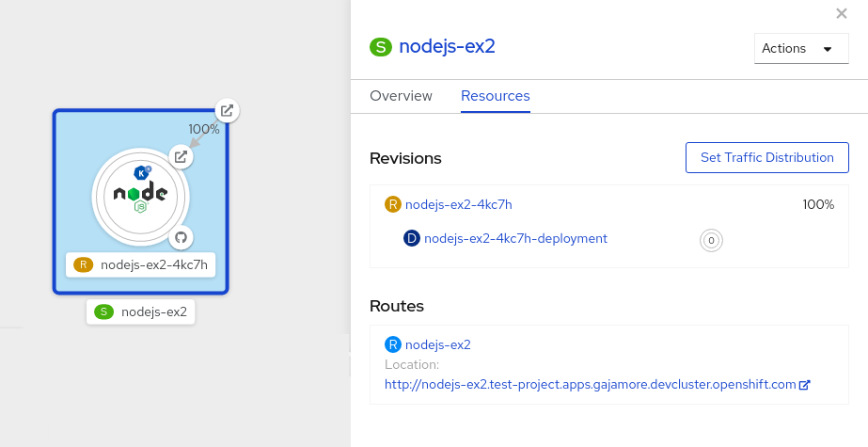Click the Knative badge on node
The width and height of the screenshot is (868, 447).
click(143, 172)
